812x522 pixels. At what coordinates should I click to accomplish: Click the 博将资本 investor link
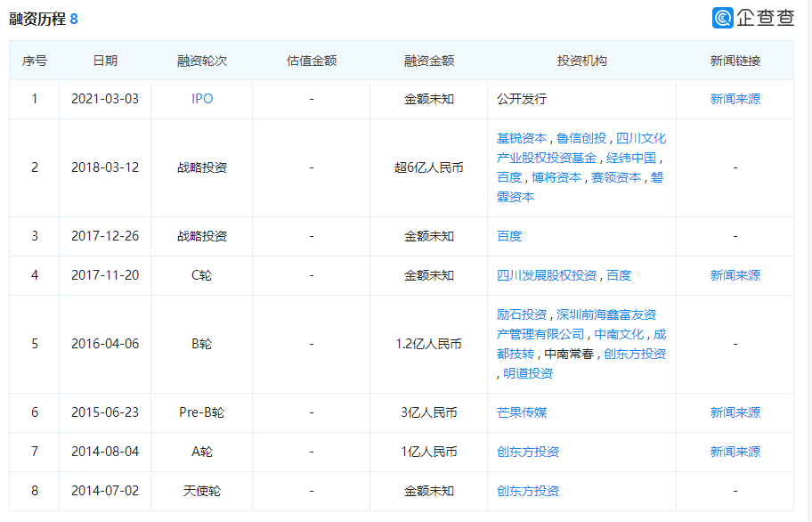(556, 177)
